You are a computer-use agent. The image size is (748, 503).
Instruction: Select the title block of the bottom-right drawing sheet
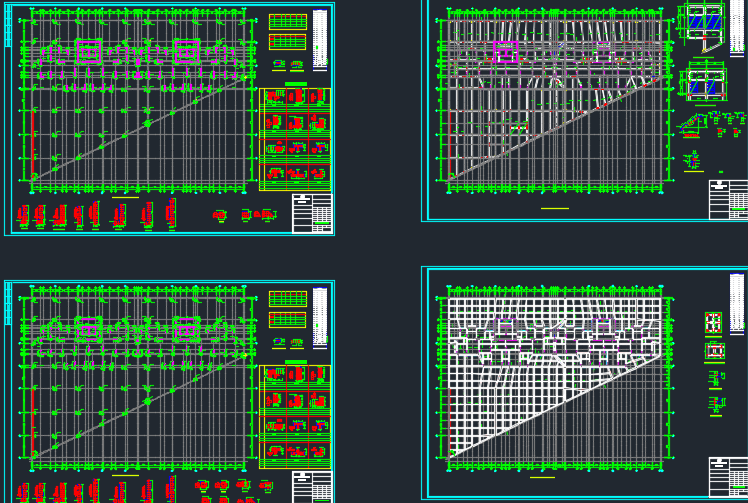728,477
